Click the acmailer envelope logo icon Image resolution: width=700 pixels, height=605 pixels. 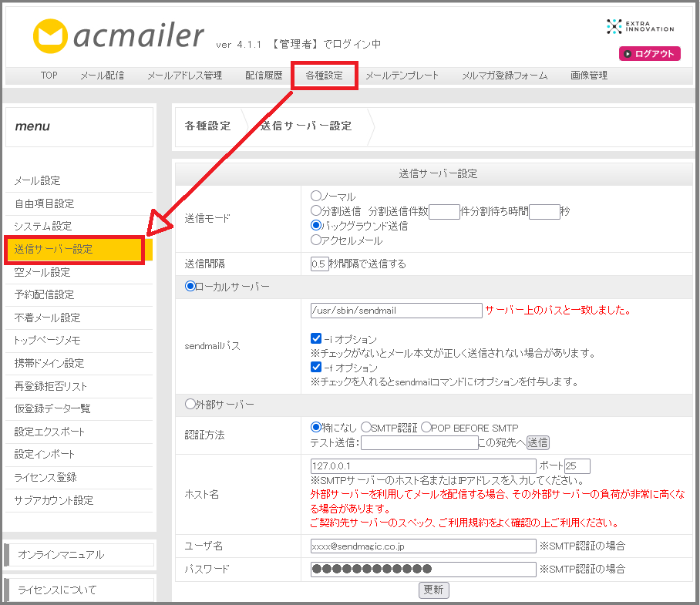pos(52,35)
